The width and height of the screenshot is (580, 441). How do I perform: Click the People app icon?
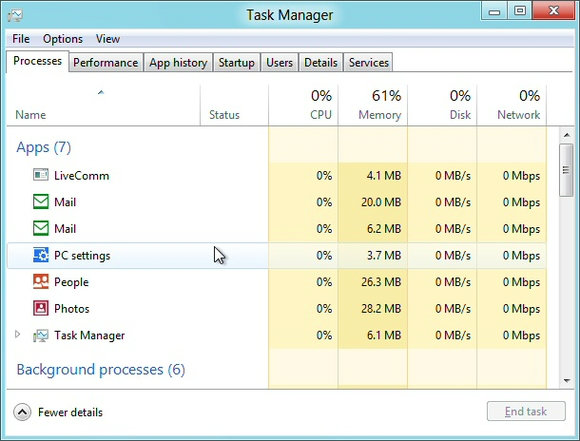click(x=41, y=282)
